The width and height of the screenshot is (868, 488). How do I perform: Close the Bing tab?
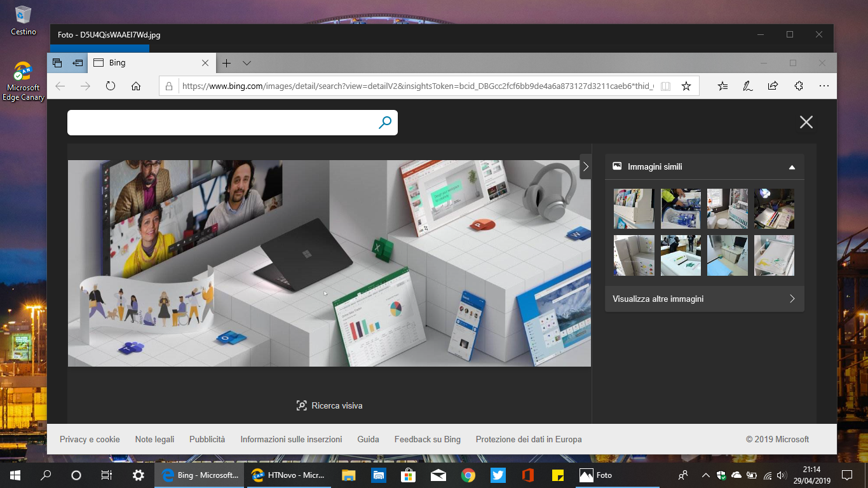tap(205, 63)
